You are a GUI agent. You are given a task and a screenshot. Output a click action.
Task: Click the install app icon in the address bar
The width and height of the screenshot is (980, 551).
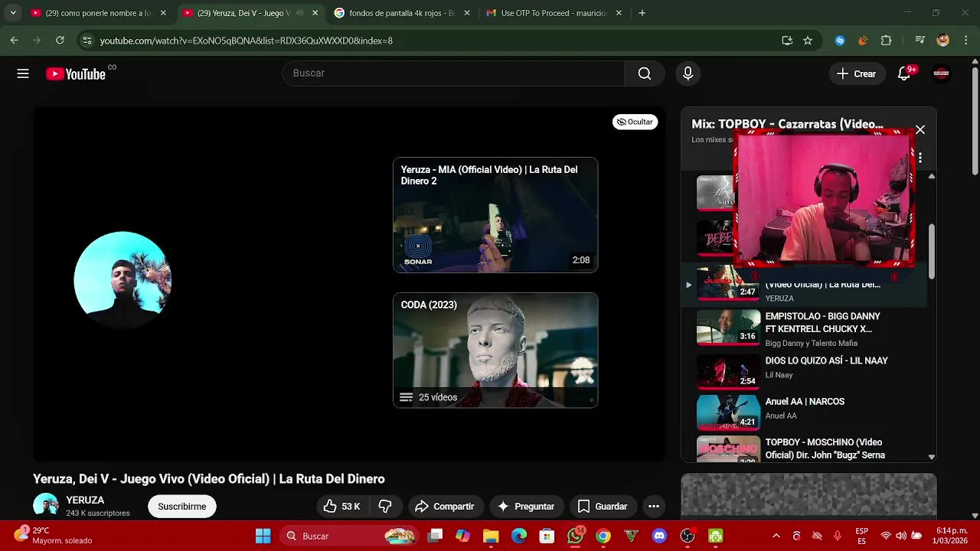(x=787, y=41)
